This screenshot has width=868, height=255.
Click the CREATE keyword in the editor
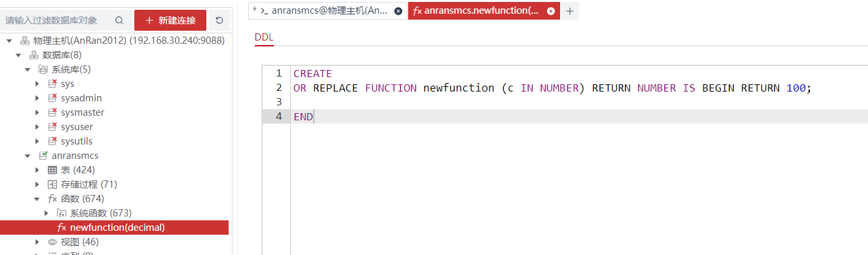[312, 73]
